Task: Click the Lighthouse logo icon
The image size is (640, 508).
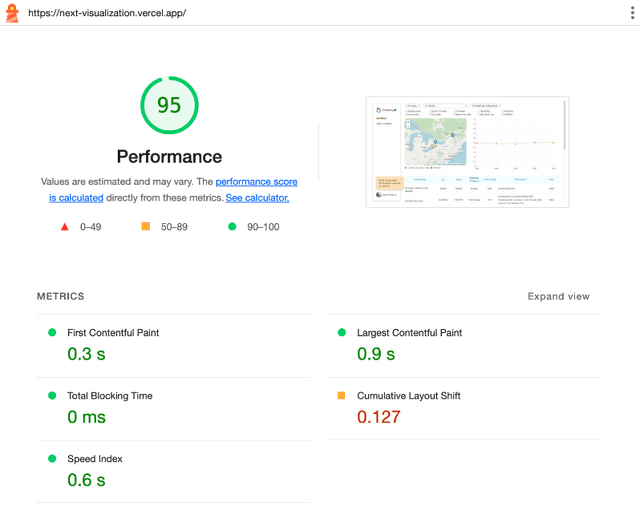Action: coord(12,13)
